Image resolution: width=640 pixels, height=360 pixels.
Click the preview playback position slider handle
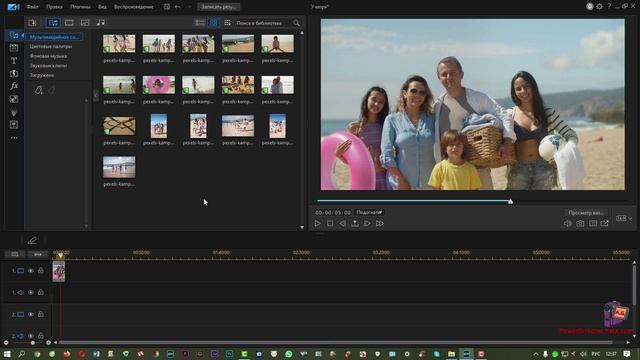(x=510, y=201)
